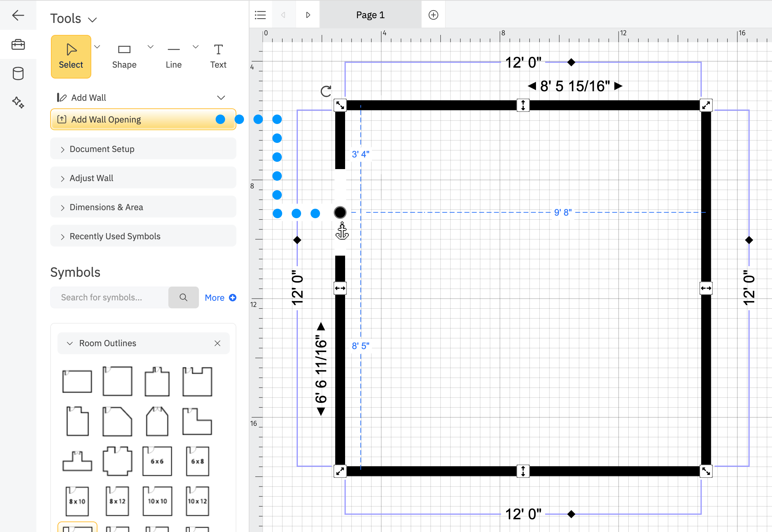This screenshot has width=772, height=532.
Task: Open the toolbox sidebar icon
Action: click(18, 44)
